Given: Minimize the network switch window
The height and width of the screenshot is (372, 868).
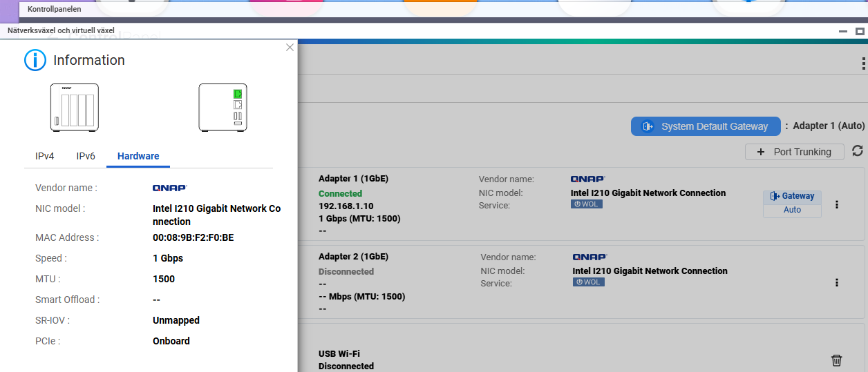Looking at the screenshot, I should coord(842,31).
